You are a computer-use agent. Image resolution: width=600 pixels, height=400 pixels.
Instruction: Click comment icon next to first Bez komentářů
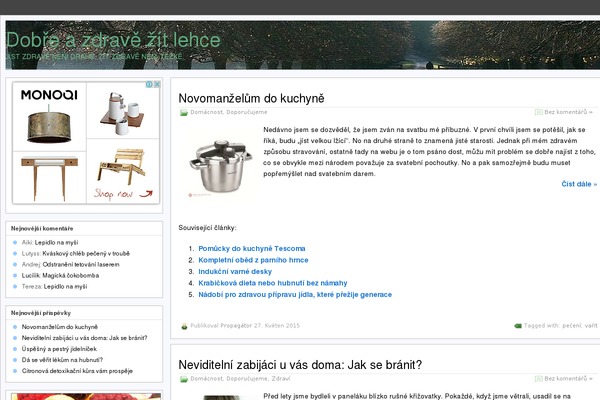[x=538, y=112]
